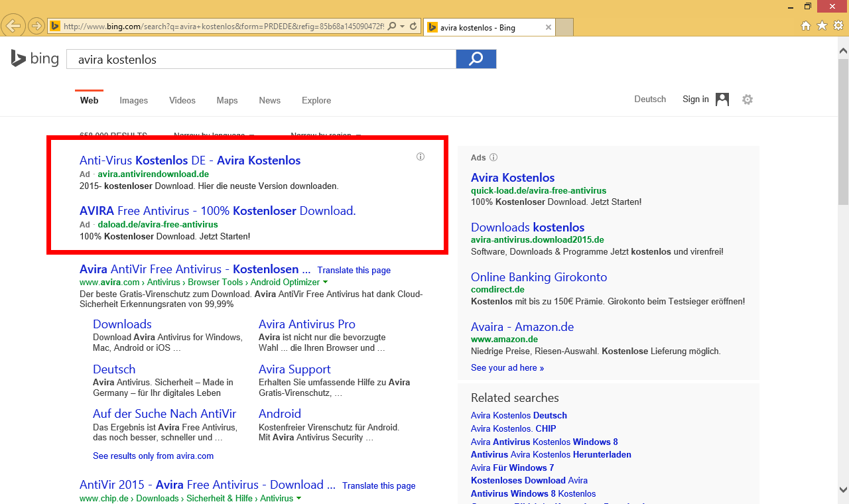Click related search 'Avira Kostenlos Deutsch'
849x504 pixels.
(x=519, y=416)
